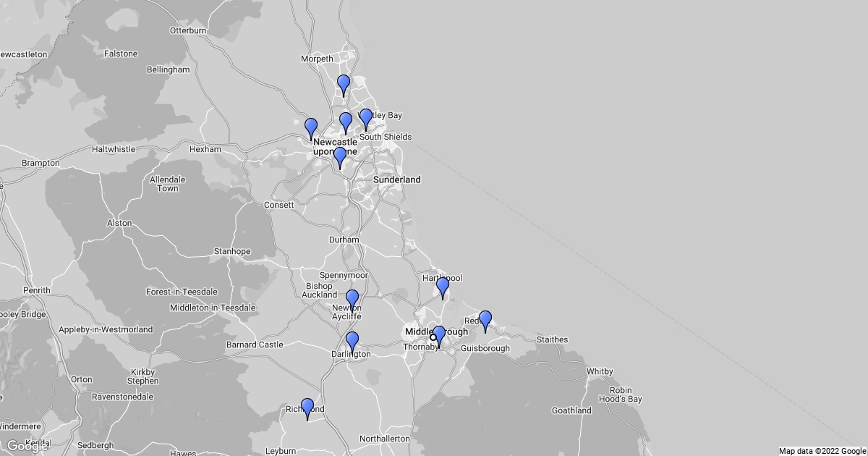This screenshot has height=456, width=868.
Task: Click the Map data ©2022 Google attribution
Action: click(x=822, y=451)
